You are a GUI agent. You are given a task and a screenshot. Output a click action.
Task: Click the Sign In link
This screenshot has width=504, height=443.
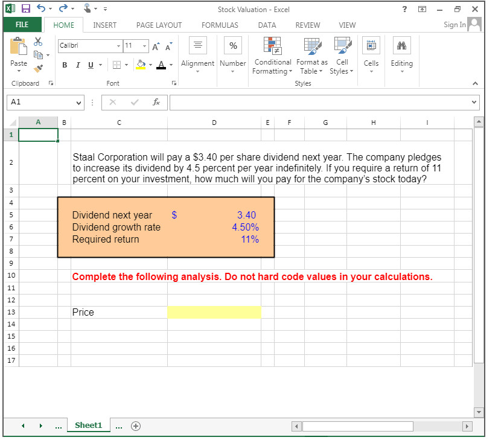455,25
